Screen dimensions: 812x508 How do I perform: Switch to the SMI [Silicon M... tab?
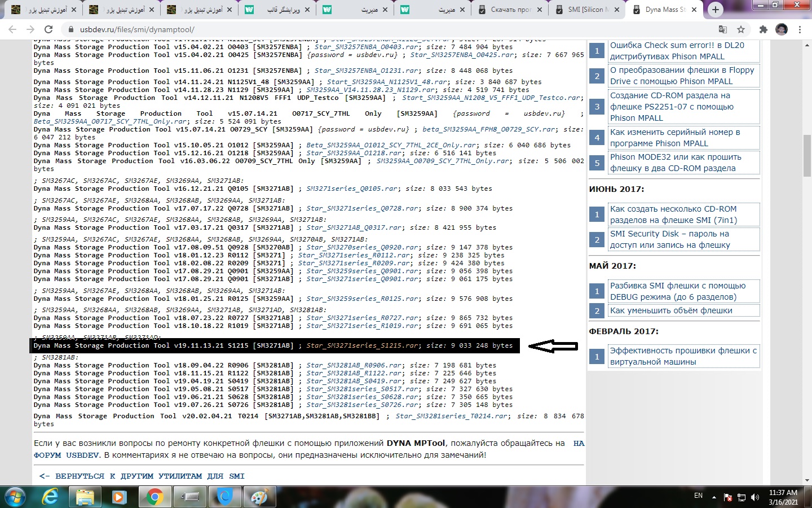[x=586, y=10]
